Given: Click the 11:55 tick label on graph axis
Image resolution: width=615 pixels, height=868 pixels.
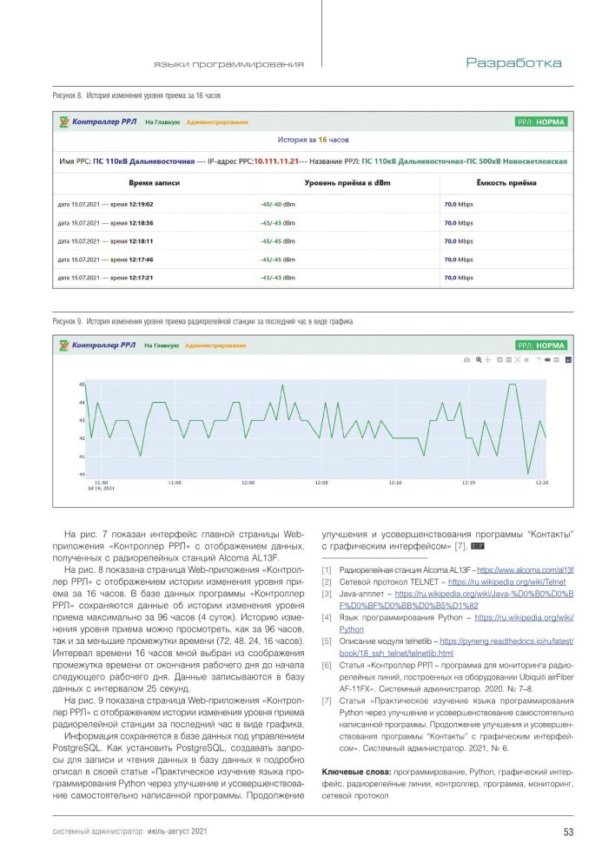Looking at the screenshot, I should [x=175, y=483].
